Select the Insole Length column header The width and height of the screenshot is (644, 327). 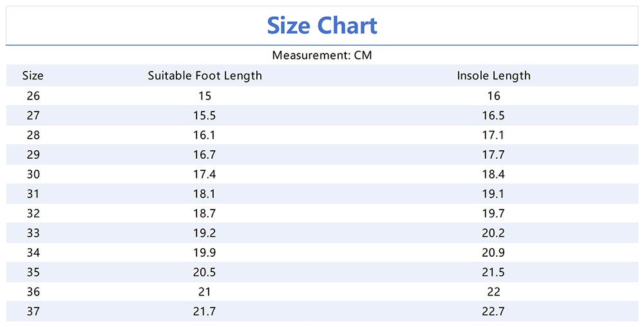point(493,75)
